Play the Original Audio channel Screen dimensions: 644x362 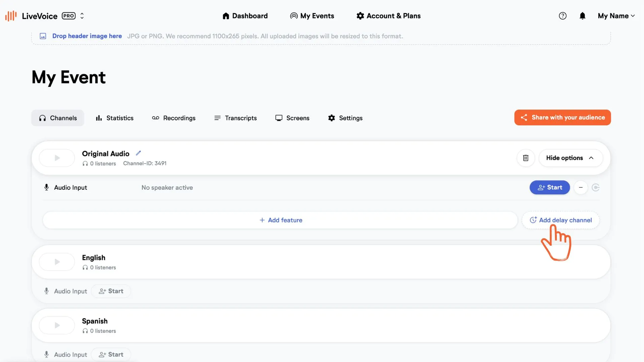click(57, 158)
